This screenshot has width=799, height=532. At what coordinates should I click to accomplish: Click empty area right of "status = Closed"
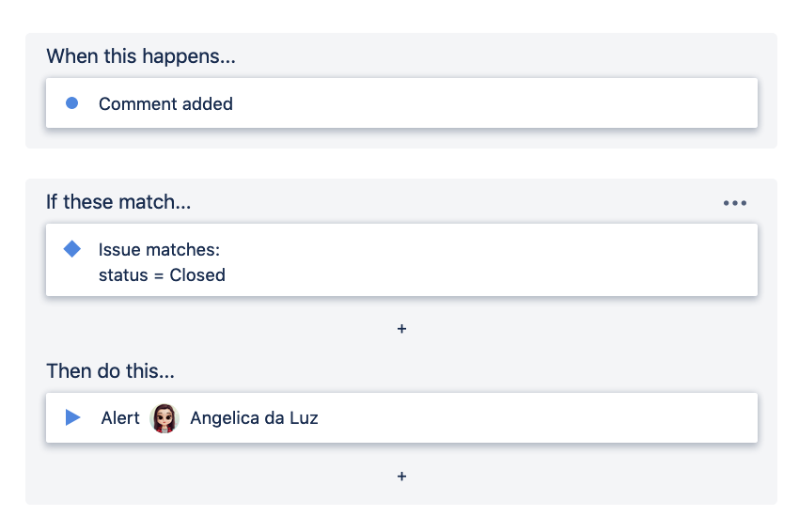489,275
